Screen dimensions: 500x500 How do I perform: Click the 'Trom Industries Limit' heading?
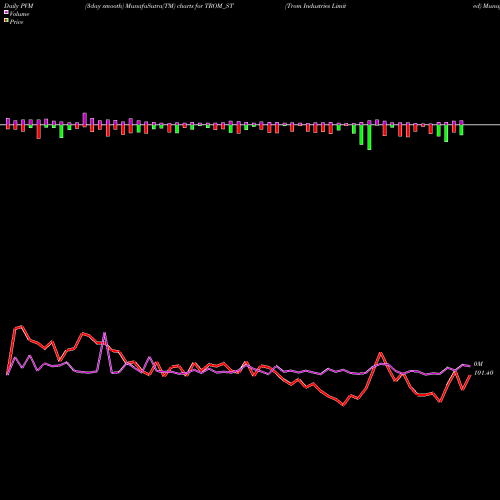(x=315, y=6)
